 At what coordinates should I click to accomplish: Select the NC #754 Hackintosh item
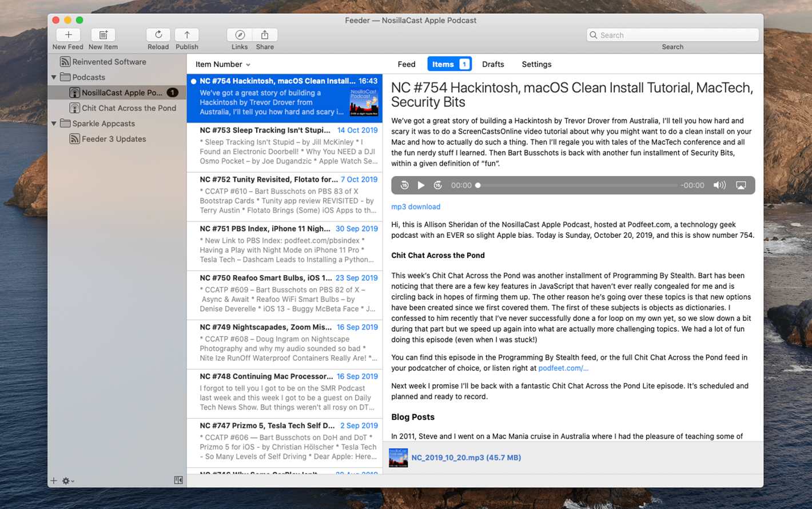[285, 98]
